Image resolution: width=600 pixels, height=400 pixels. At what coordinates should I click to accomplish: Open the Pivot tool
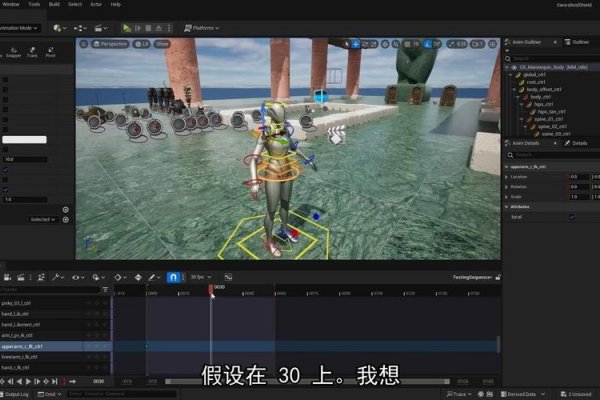point(51,52)
